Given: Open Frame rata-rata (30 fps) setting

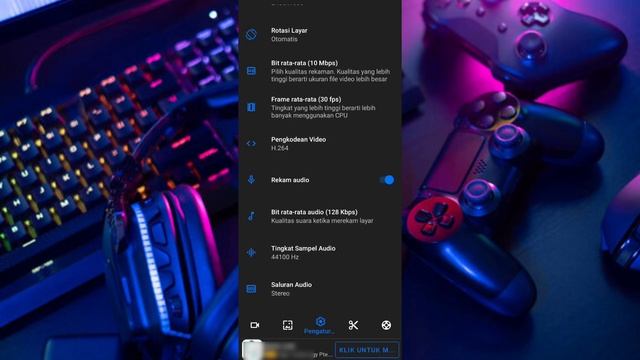Looking at the screenshot, I should pos(320,107).
